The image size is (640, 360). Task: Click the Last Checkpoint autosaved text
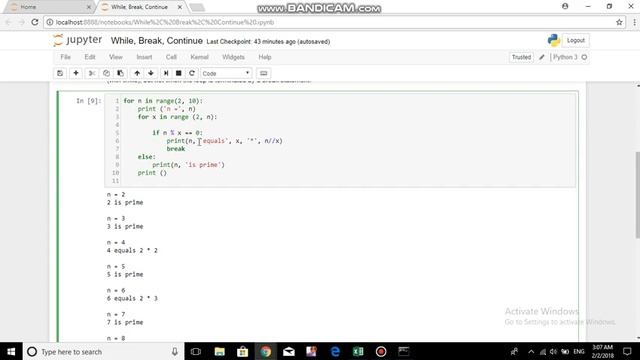(x=268, y=42)
